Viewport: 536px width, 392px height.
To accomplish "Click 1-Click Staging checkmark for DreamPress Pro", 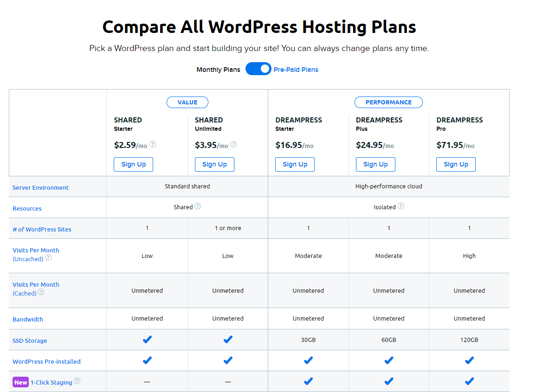I will (469, 381).
